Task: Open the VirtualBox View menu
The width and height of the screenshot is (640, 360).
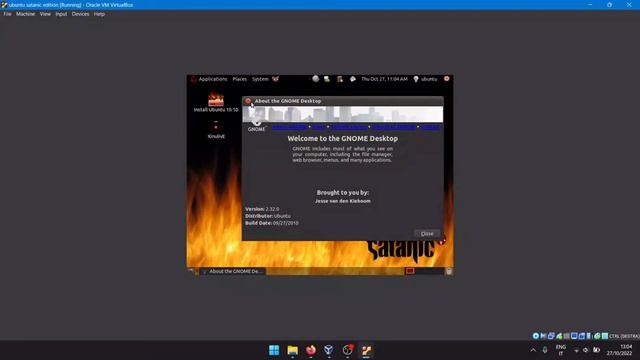Action: click(45, 14)
